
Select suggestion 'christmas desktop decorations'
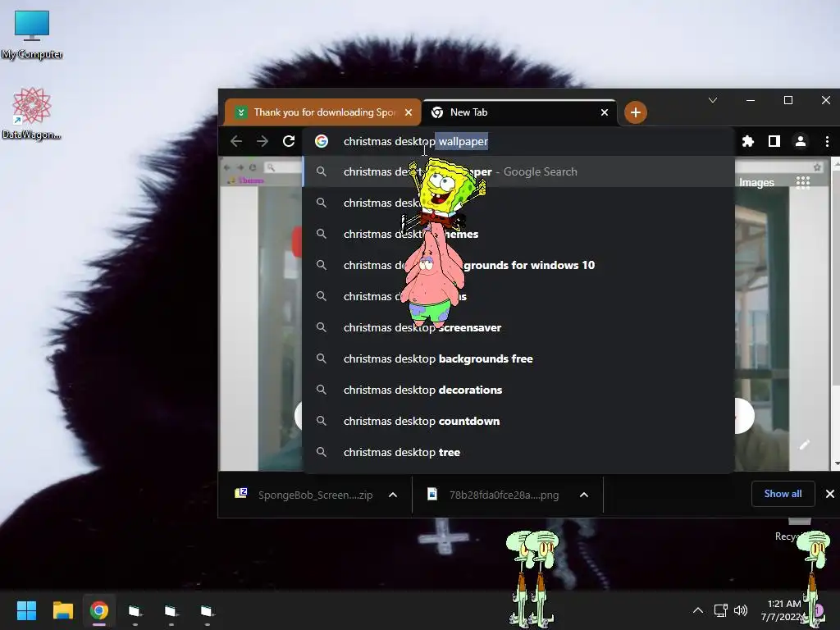[x=518, y=390]
